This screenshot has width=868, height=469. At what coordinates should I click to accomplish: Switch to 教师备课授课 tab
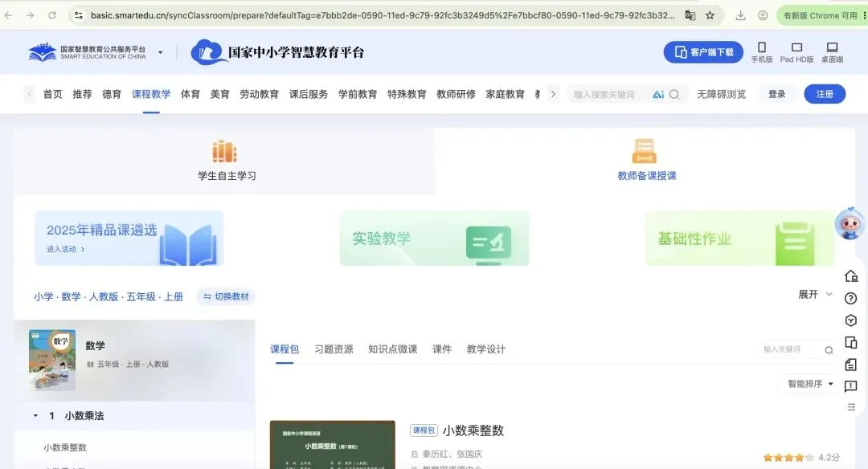(x=645, y=161)
